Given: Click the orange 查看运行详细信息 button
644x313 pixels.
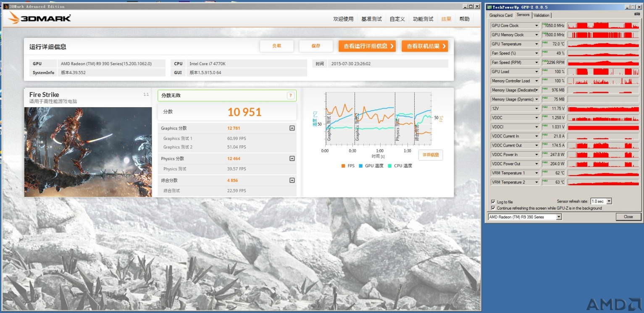Looking at the screenshot, I should click(367, 46).
